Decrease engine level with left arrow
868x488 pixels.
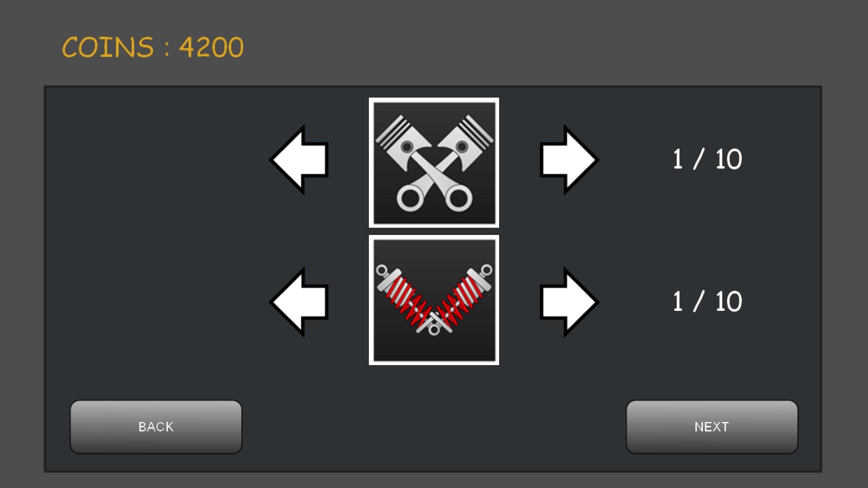click(298, 160)
